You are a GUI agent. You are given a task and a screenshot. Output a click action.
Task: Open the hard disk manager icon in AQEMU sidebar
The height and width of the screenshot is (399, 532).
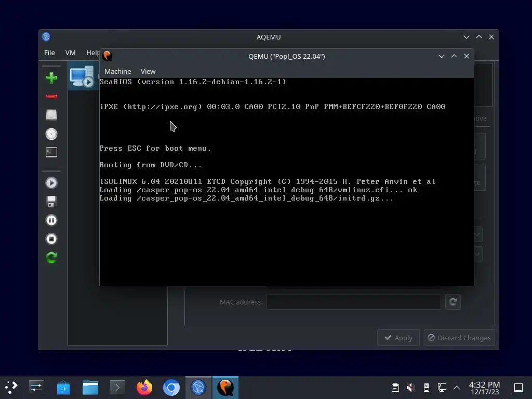coord(51,115)
